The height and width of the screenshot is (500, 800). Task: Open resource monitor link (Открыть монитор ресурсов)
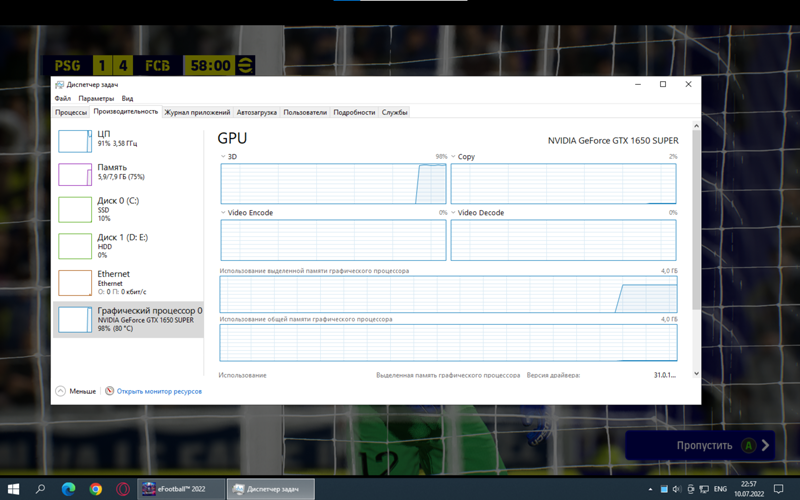(158, 391)
